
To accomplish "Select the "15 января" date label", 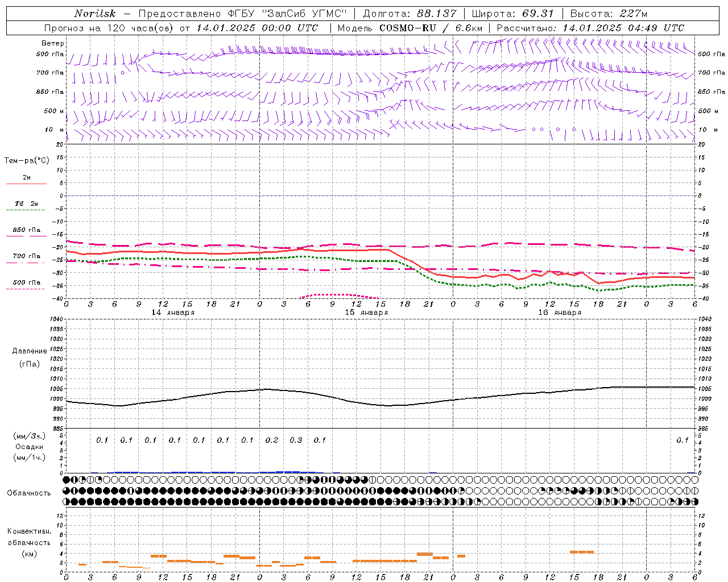I will 366,313.
